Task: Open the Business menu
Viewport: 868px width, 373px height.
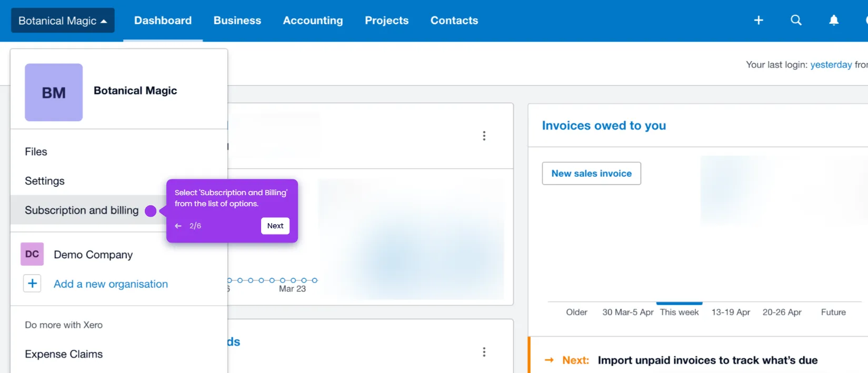Action: pyautogui.click(x=237, y=21)
